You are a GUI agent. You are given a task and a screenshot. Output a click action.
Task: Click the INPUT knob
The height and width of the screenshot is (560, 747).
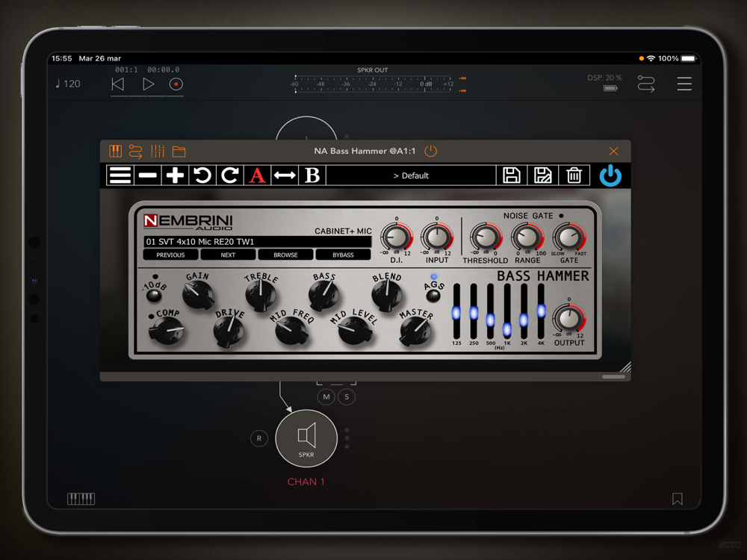click(x=437, y=237)
